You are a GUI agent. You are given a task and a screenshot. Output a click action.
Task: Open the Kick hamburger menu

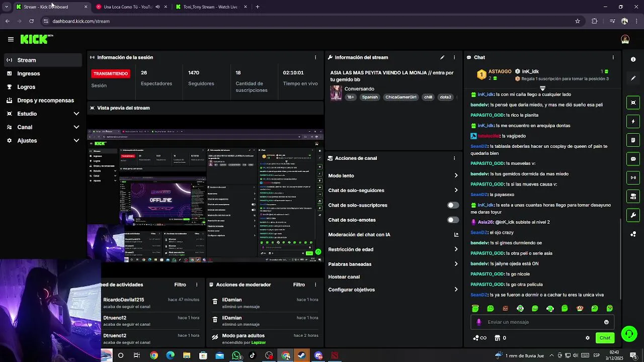point(11,39)
